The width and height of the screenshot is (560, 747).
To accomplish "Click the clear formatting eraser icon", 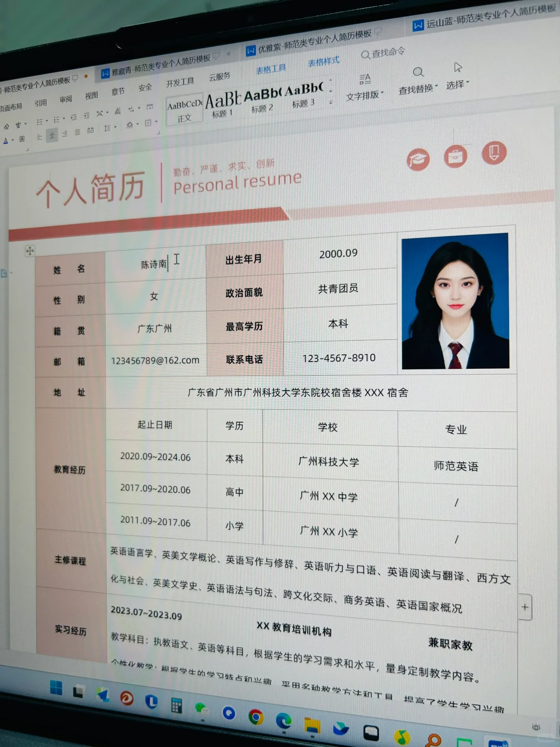I will coord(6,127).
